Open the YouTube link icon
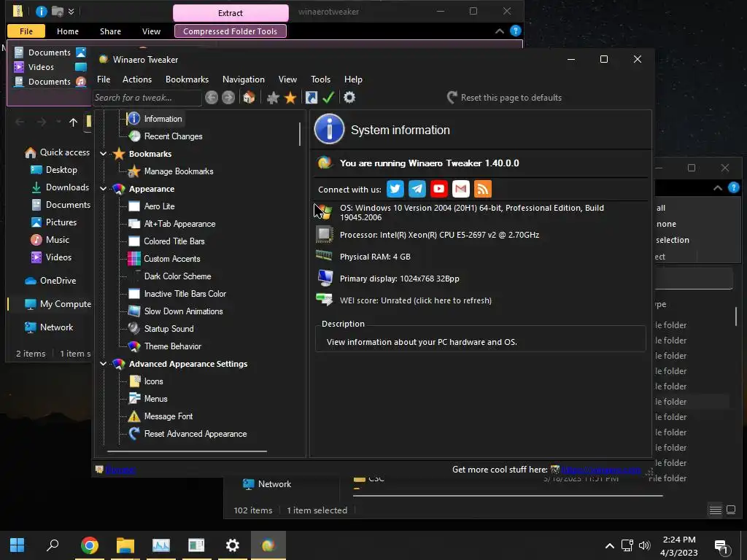Image resolution: width=747 pixels, height=560 pixels. tap(438, 189)
